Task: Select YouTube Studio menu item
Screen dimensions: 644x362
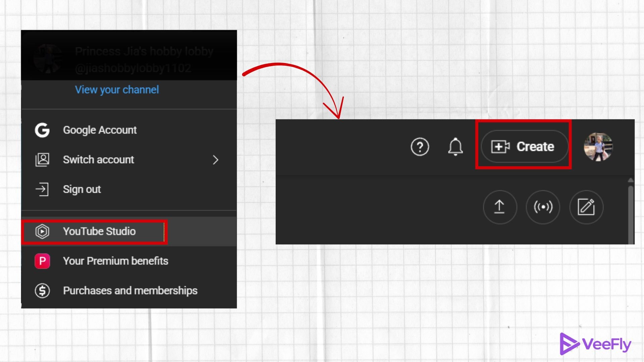Action: click(99, 232)
